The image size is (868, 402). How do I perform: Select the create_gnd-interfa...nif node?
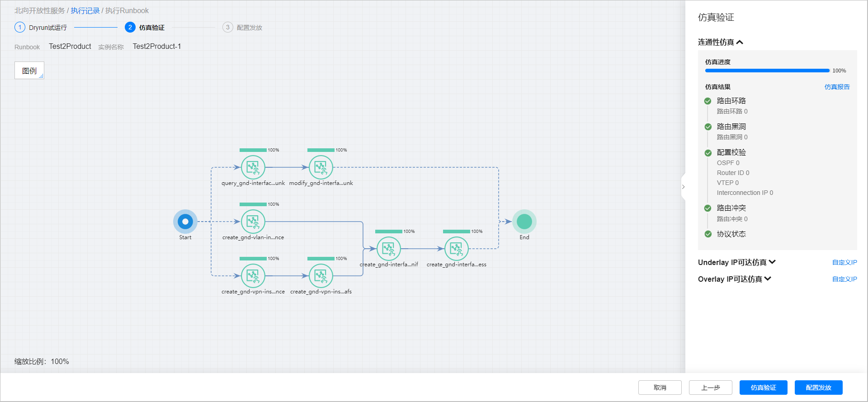coord(388,249)
